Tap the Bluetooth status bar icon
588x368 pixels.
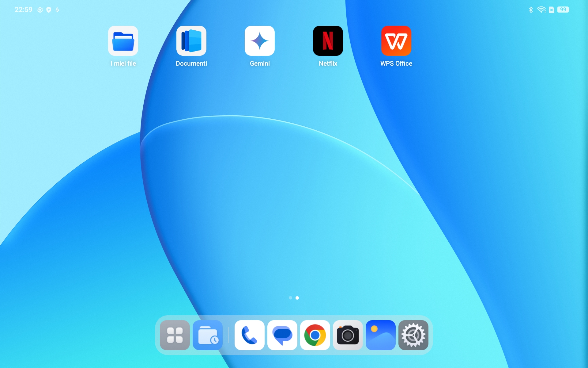tap(531, 10)
